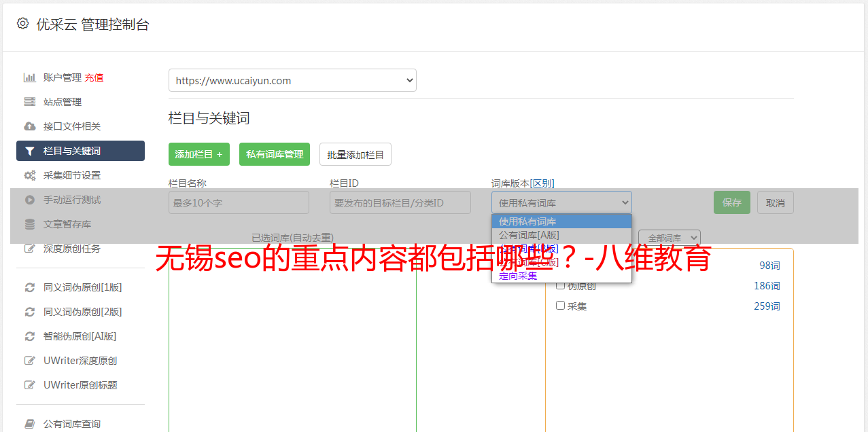Click the play icon for 手动运行测试
This screenshot has width=868, height=432.
29,200
